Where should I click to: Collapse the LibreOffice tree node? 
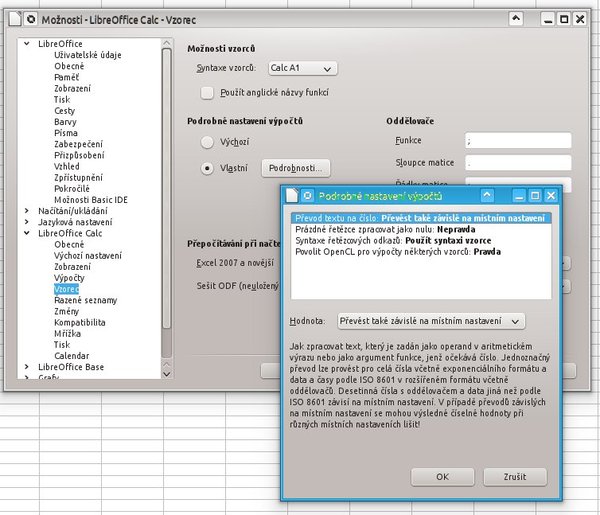tap(27, 44)
